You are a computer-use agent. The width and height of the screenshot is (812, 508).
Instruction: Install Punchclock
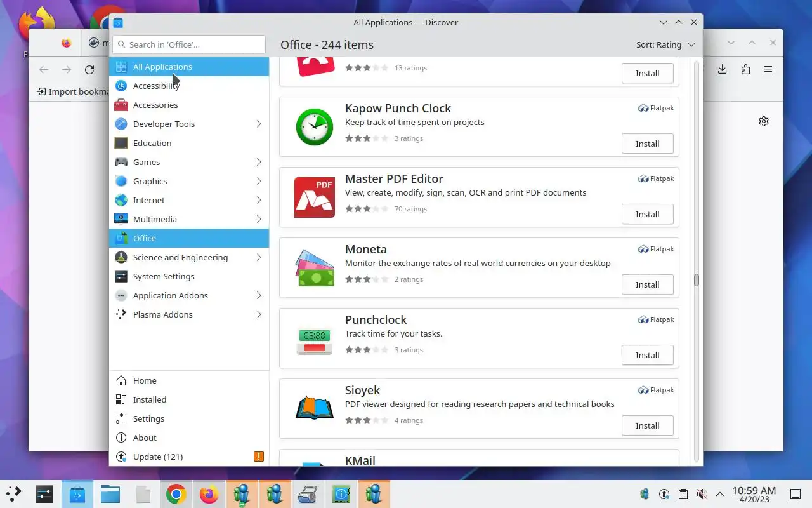[x=647, y=355]
